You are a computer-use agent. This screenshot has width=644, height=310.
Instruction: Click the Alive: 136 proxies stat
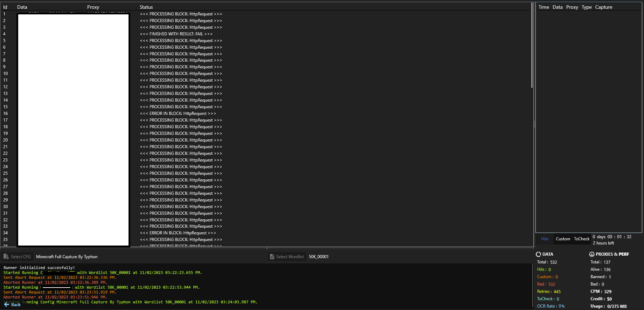click(600, 269)
